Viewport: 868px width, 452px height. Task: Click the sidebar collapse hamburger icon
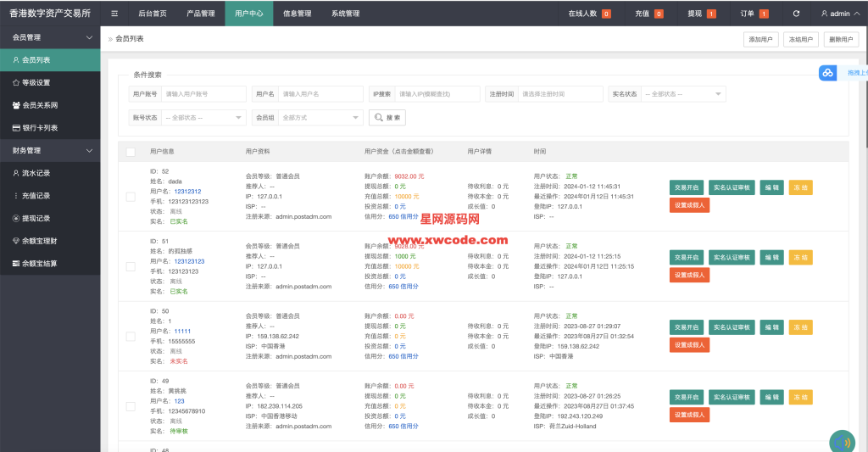(114, 14)
